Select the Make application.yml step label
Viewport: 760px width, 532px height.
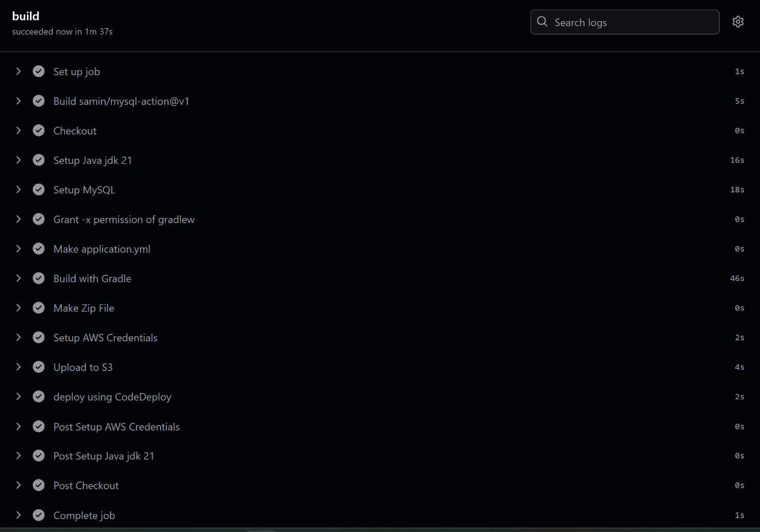(102, 249)
